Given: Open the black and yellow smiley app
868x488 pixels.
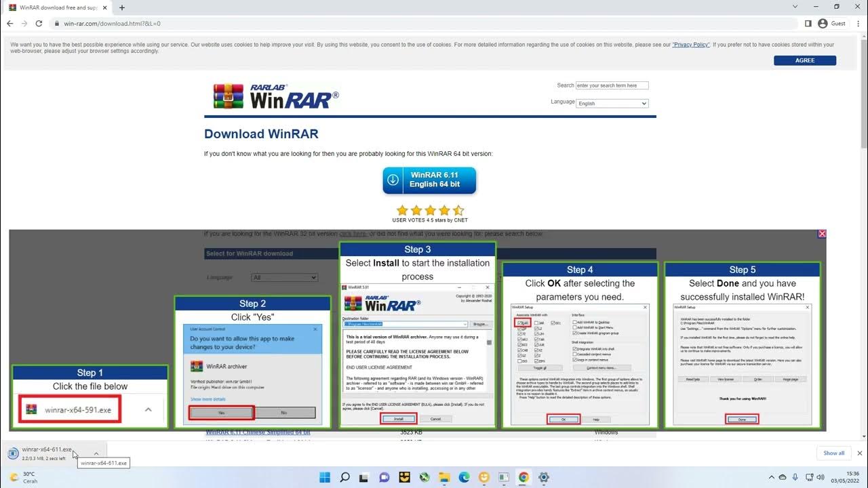Looking at the screenshot, I should coord(404,477).
